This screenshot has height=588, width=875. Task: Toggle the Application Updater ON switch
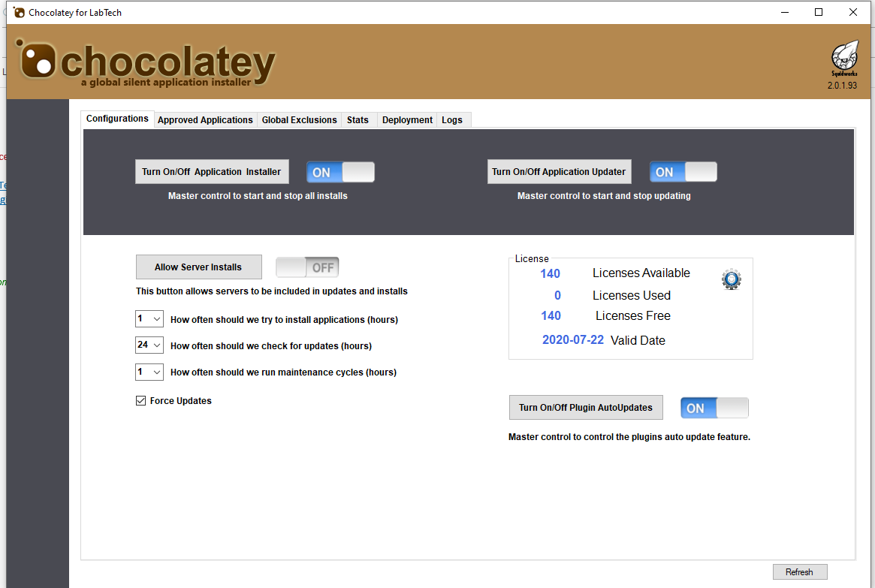tap(683, 172)
